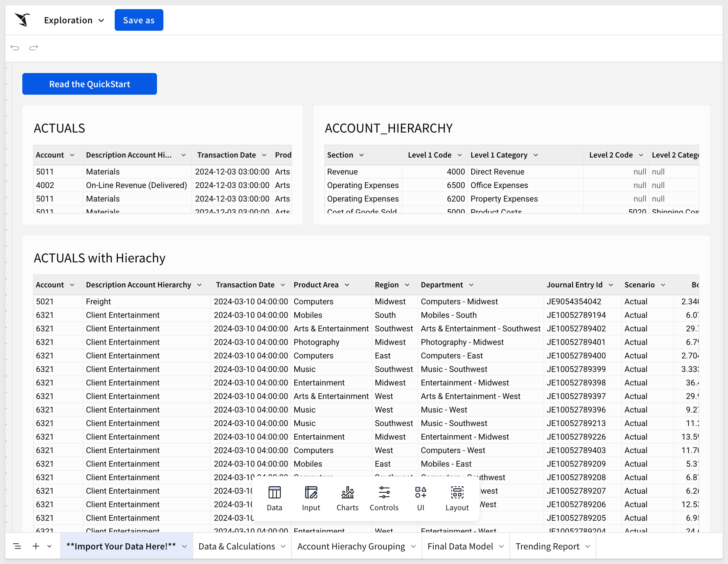The image size is (728, 564).
Task: Open Section column dropdown menu
Action: (362, 155)
